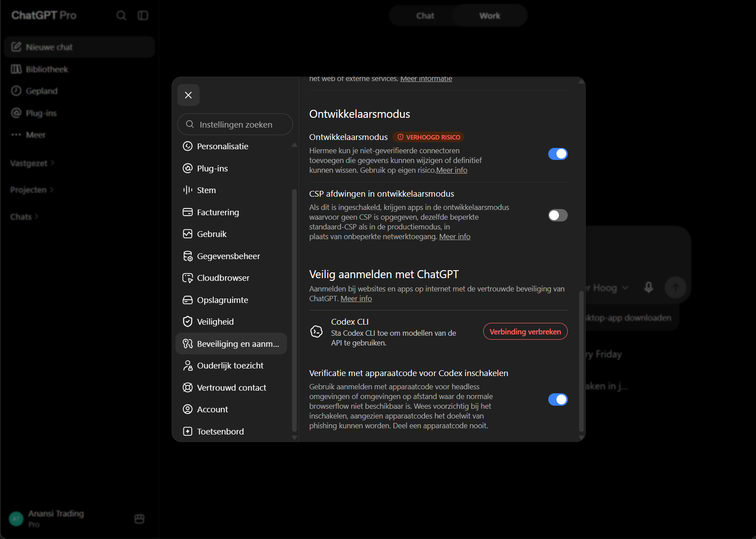Click the icon right of Anansi Trading
The width and height of the screenshot is (756, 539).
140,519
